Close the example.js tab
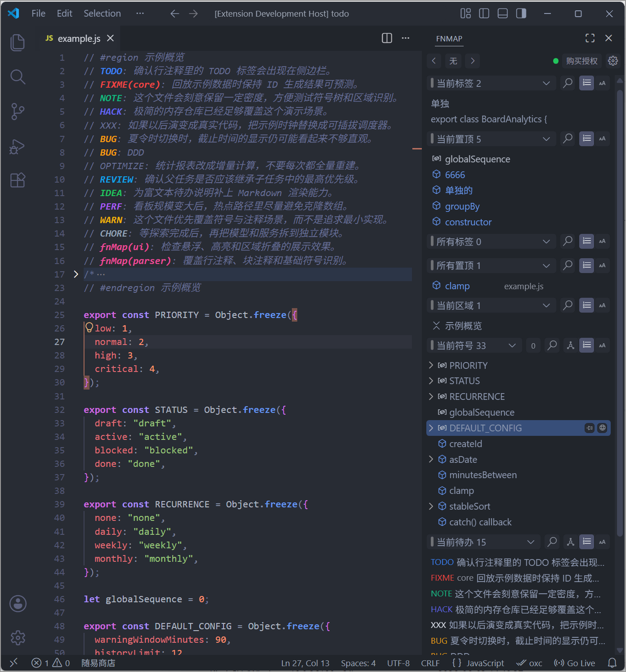626x672 pixels. click(110, 38)
